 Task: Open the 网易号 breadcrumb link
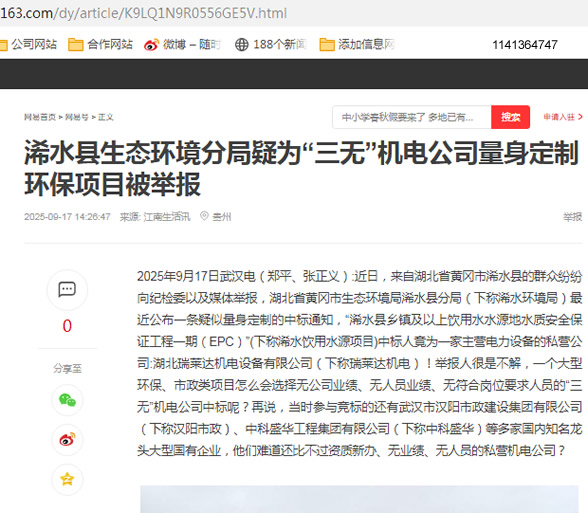(76, 117)
